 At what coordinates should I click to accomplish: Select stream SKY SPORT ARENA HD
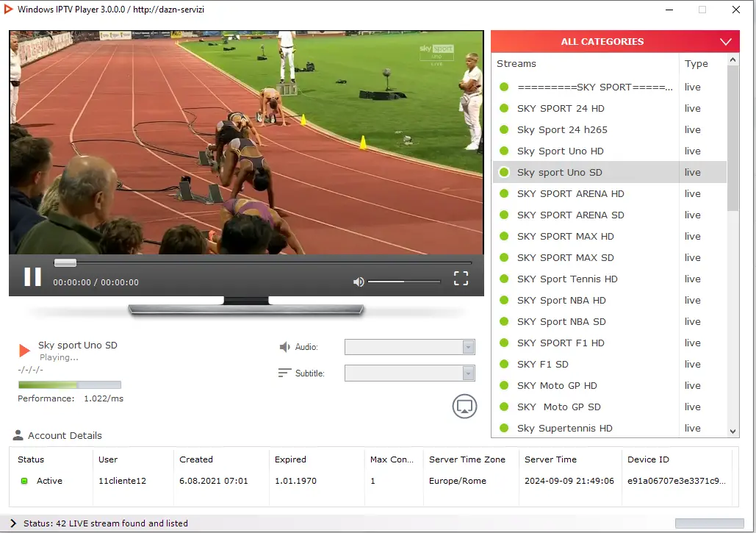(610, 193)
